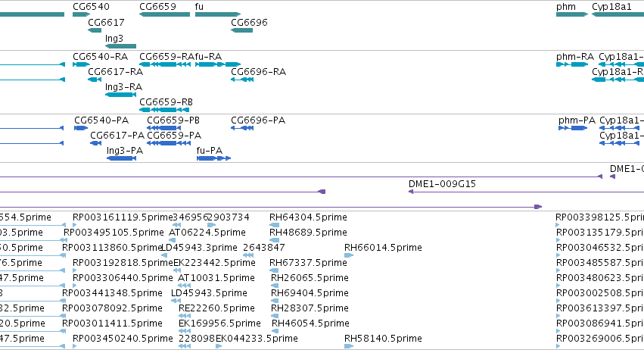Click EST RP003113860.5prime
This screenshot has height=350, width=644.
[112, 248]
